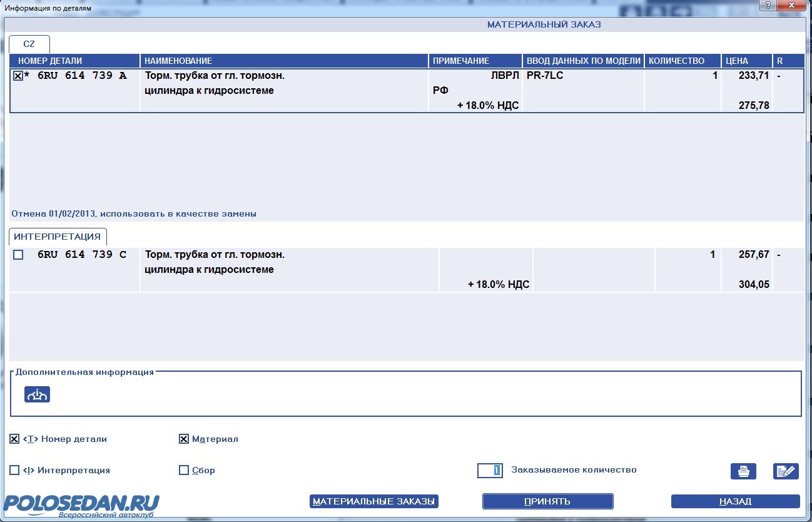Click the НОМЕР ДЕТАЛИ column header
Image resolution: width=812 pixels, height=522 pixels.
click(74, 61)
